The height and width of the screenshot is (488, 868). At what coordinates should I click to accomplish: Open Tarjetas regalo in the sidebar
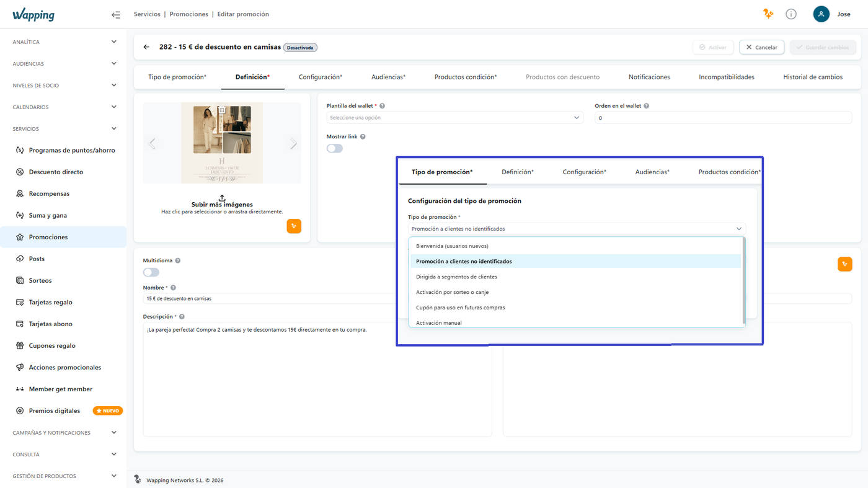[x=63, y=302]
